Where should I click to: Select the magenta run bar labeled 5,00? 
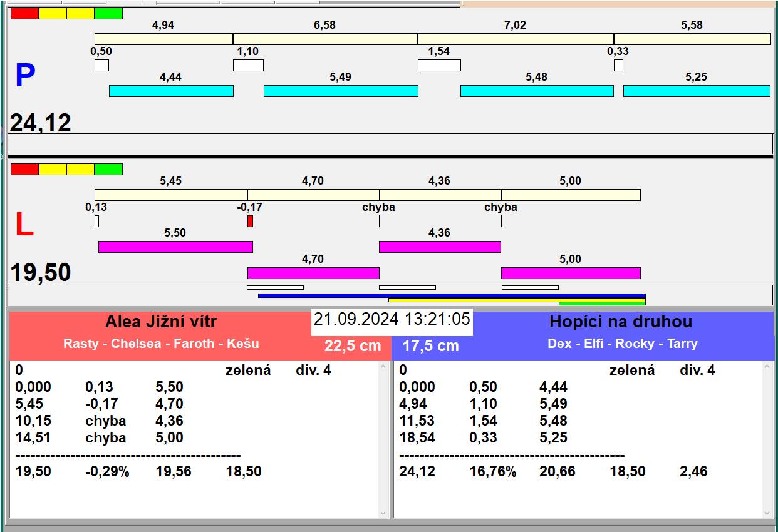tap(571, 273)
